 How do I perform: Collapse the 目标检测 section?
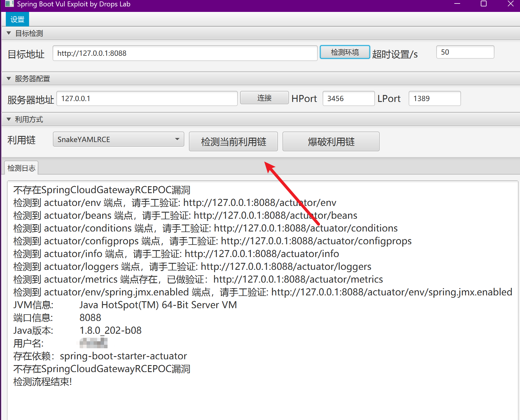point(9,33)
